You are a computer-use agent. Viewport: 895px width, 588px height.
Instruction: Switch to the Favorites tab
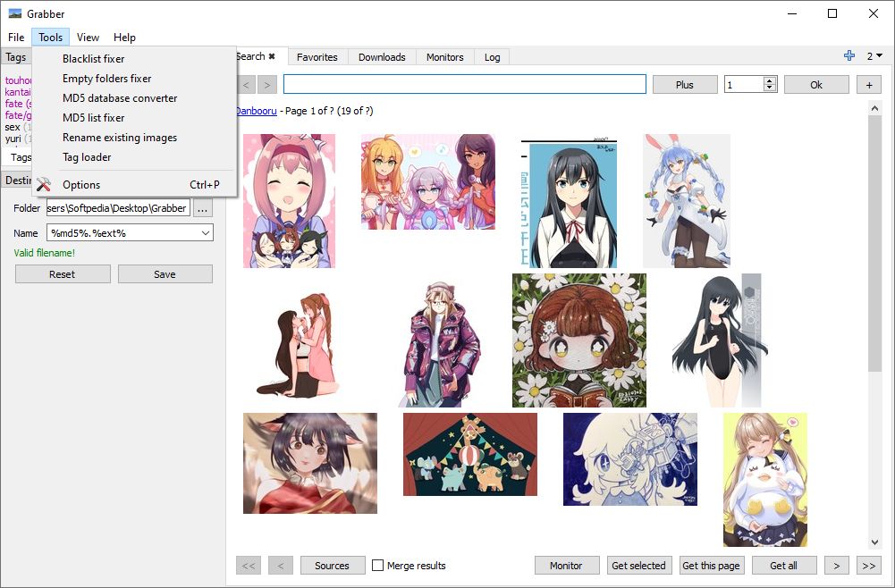tap(317, 57)
